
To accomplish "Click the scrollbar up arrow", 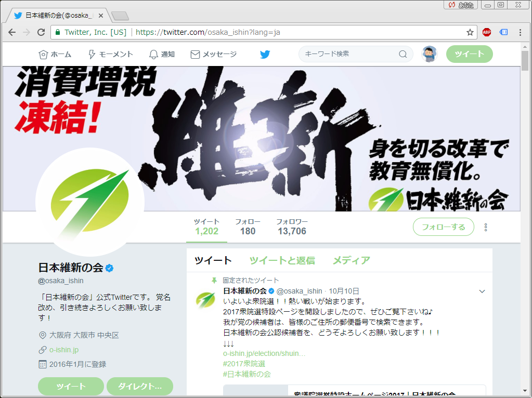I will (525, 46).
